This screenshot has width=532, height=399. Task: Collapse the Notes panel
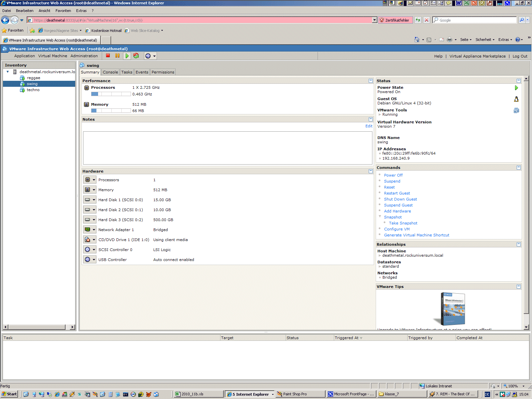[371, 119]
